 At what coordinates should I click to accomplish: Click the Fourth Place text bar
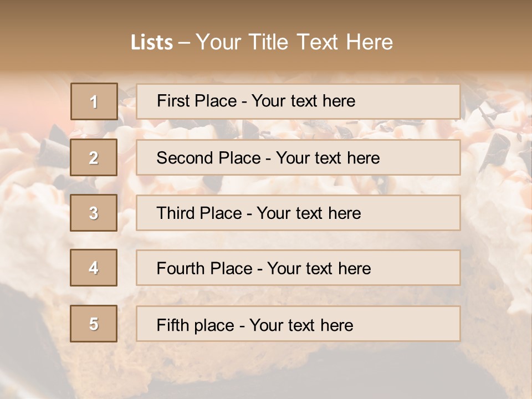point(298,268)
